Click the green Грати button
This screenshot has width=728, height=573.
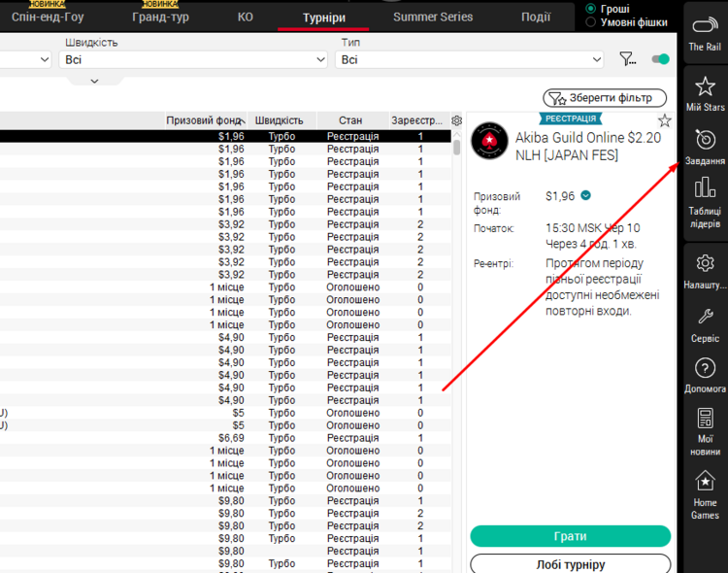[x=570, y=536]
